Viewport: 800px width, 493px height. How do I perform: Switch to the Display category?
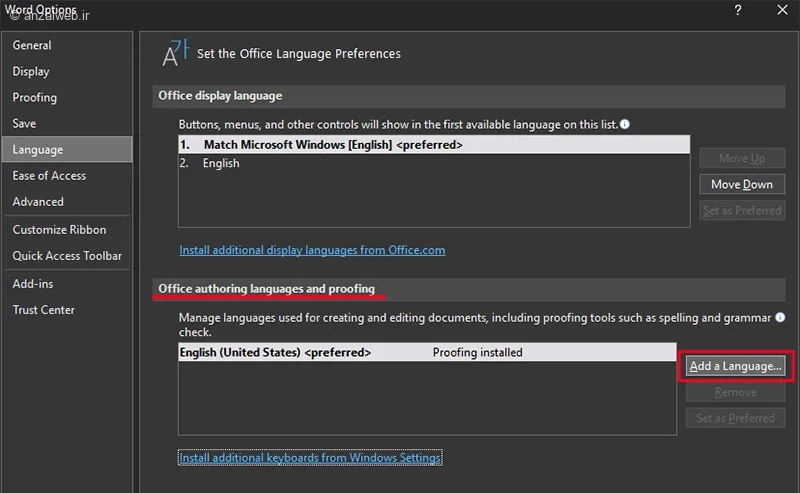[31, 71]
